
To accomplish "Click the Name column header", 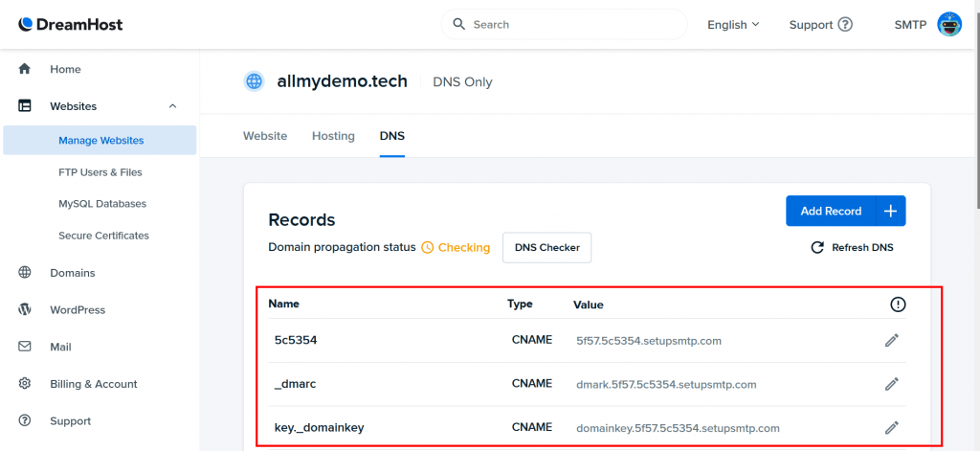I will click(x=283, y=304).
